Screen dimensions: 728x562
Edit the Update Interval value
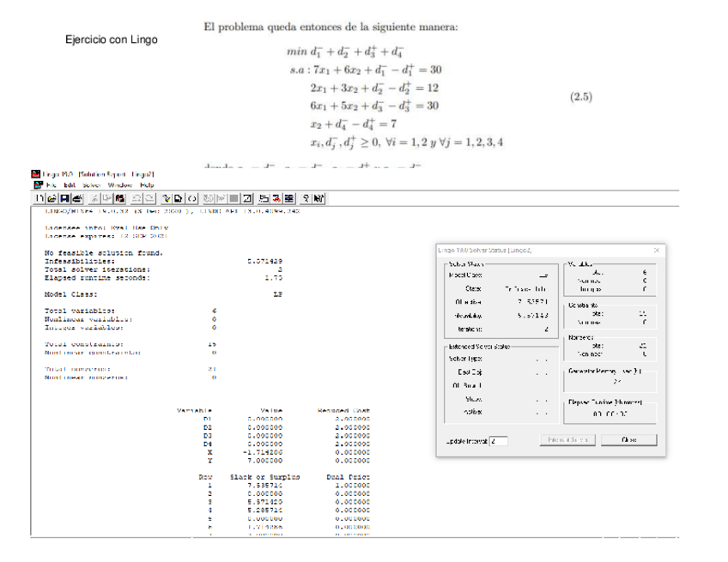point(497,439)
